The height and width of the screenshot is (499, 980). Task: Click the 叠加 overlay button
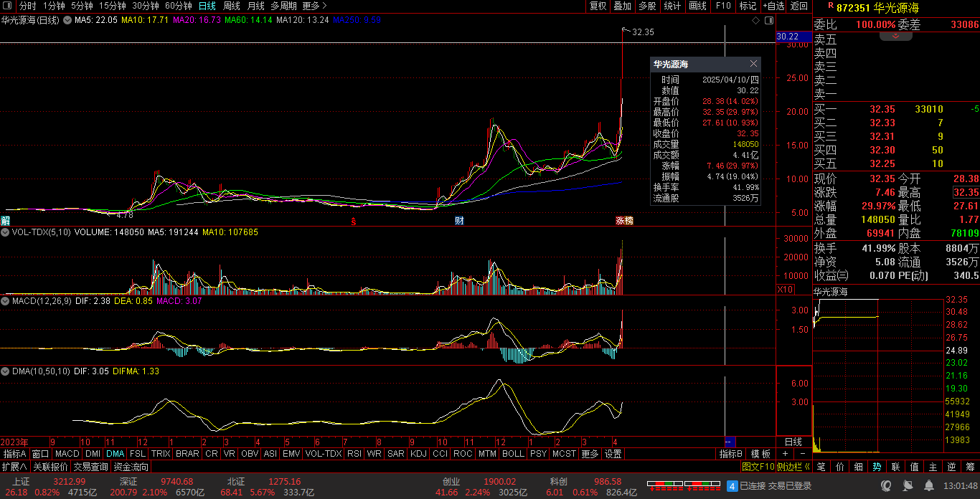pos(623,6)
